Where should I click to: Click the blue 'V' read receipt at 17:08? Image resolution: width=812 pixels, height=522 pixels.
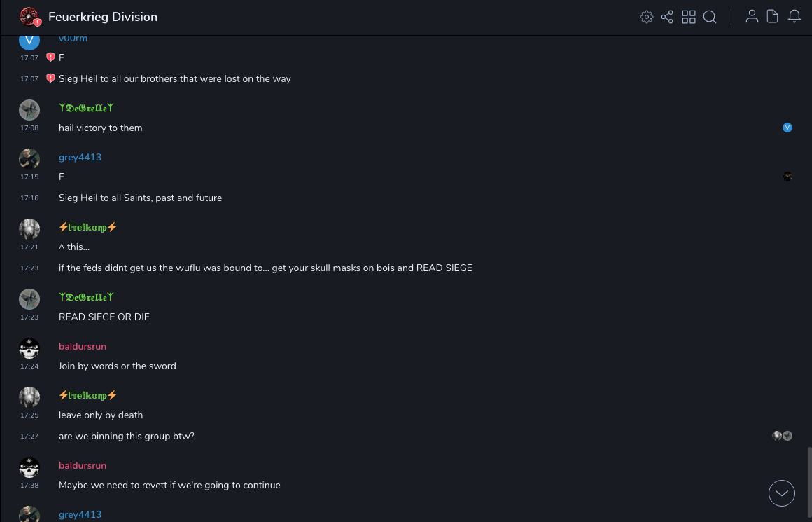[x=787, y=128]
